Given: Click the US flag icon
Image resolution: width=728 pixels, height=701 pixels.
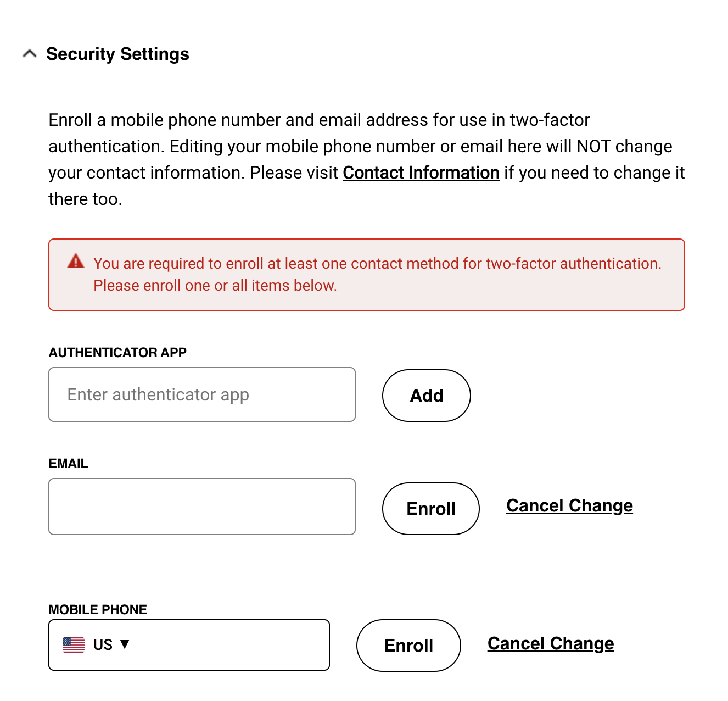Looking at the screenshot, I should (72, 644).
